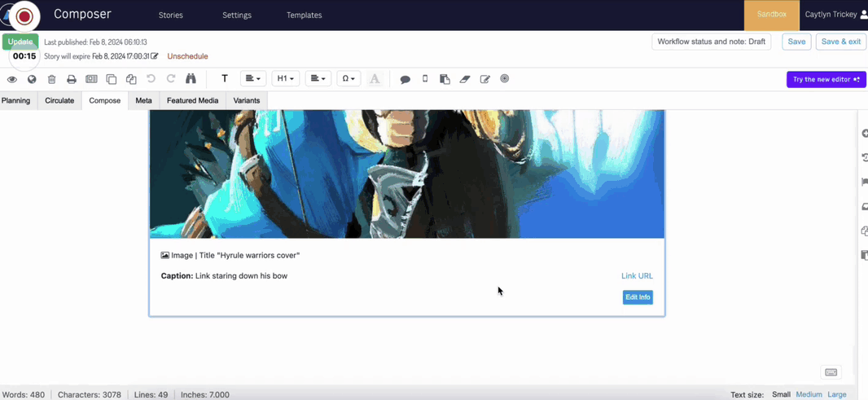The image size is (868, 400).
Task: Click the blue Edit Info button
Action: pos(638,297)
